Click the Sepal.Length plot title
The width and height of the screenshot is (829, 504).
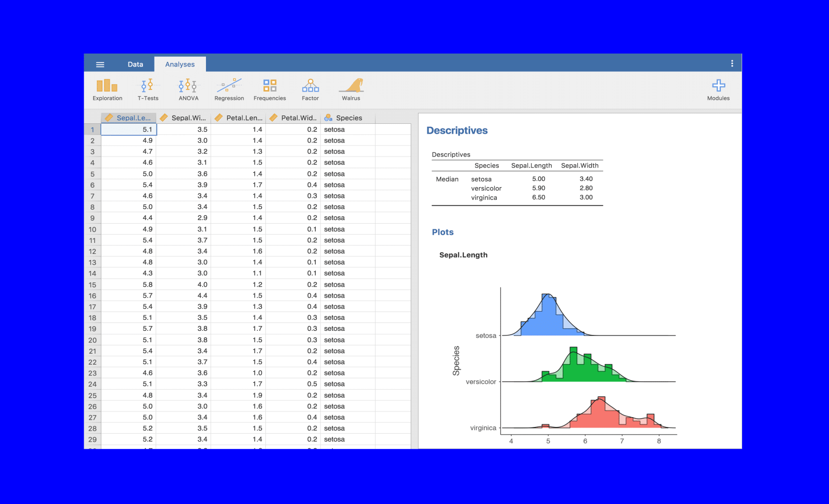(463, 255)
